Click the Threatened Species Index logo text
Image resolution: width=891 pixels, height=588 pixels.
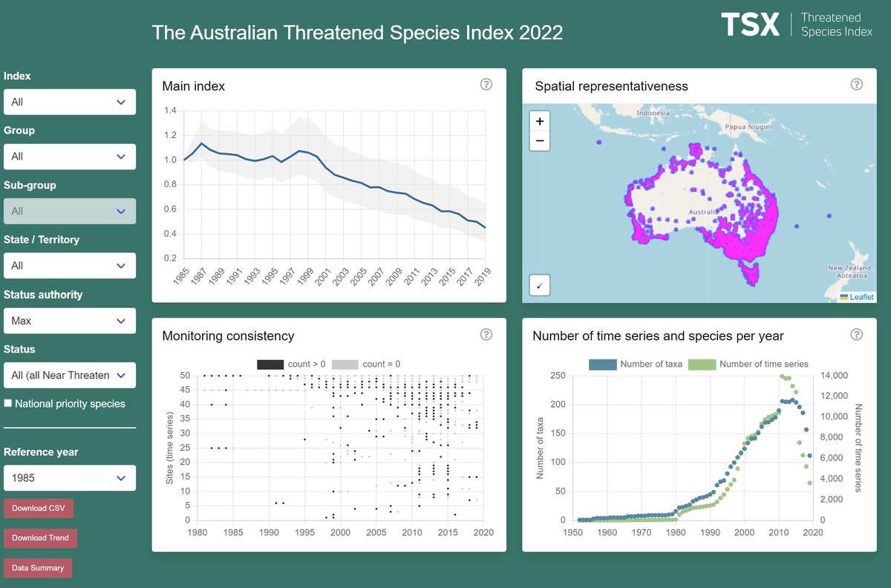click(x=837, y=24)
